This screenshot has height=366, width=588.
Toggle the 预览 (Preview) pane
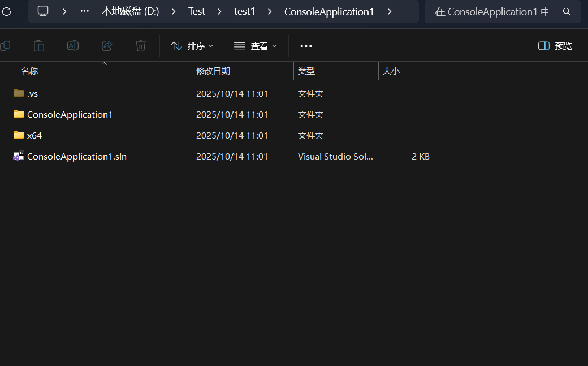point(555,46)
